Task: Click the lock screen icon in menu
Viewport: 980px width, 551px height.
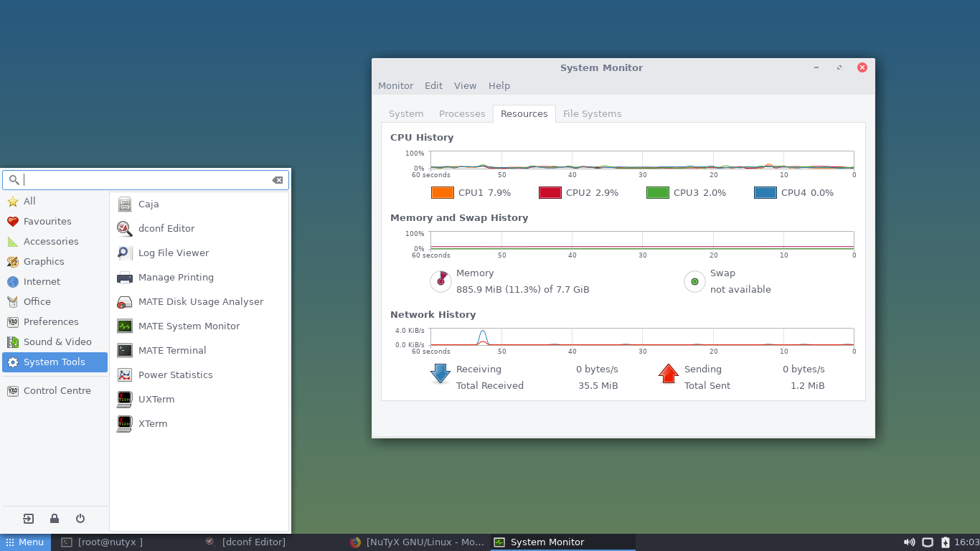Action: click(x=55, y=519)
